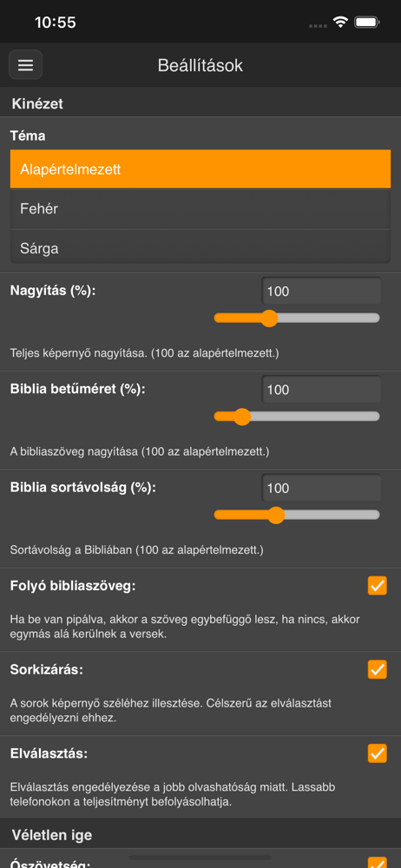
Task: Toggle the Ószövetség checkbox
Action: [x=378, y=863]
